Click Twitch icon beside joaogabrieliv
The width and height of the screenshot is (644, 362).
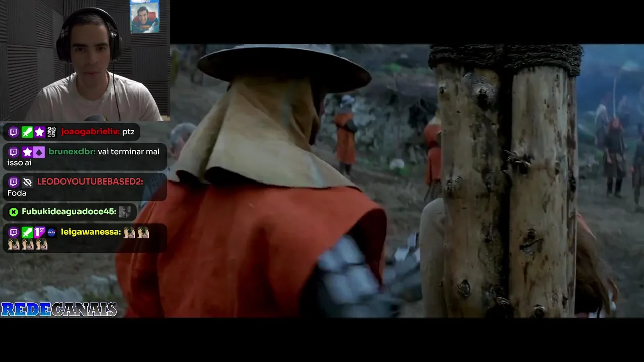point(14,132)
